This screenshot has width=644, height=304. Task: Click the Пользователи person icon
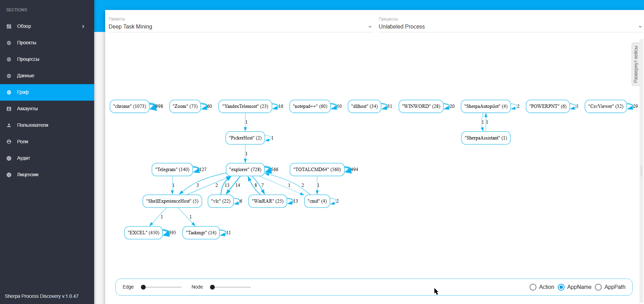pyautogui.click(x=9, y=125)
